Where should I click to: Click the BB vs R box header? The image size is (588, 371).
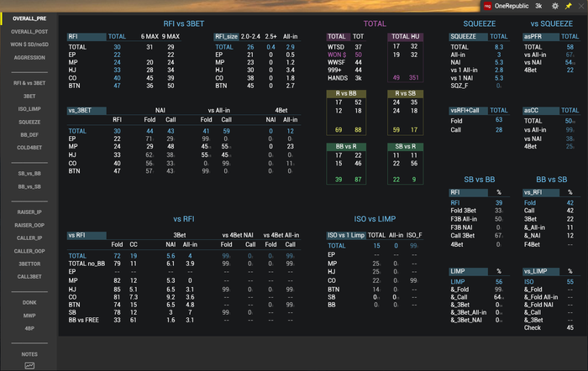[346, 147]
